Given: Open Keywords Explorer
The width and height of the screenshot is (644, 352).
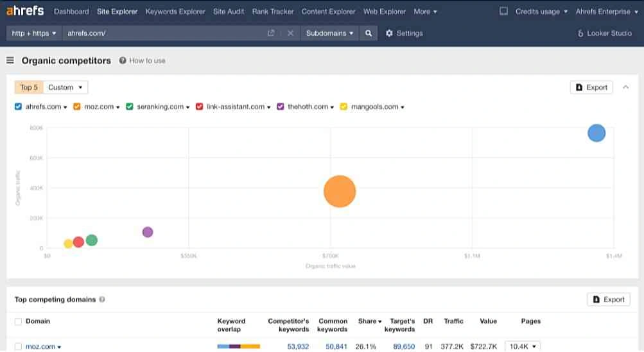Looking at the screenshot, I should click(175, 12).
